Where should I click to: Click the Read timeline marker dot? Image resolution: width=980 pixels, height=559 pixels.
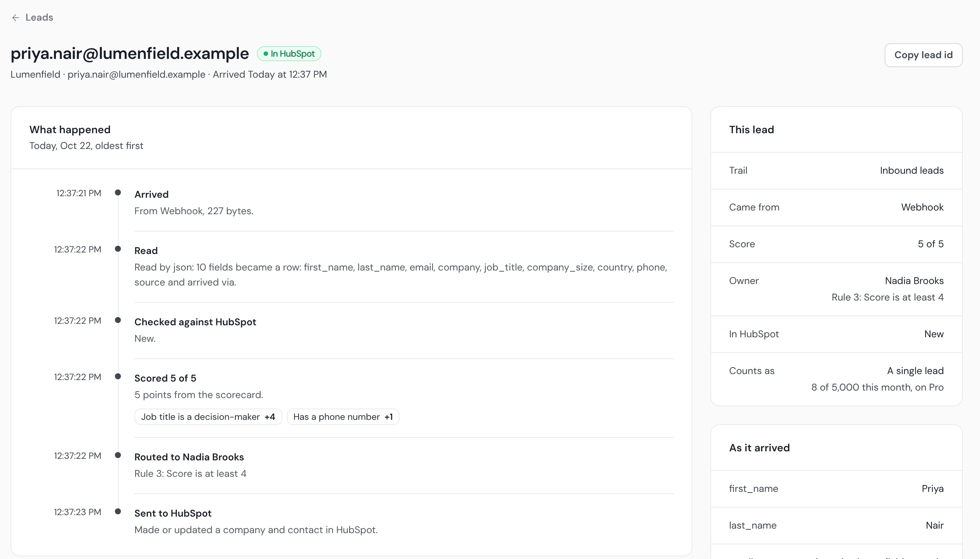(x=118, y=249)
